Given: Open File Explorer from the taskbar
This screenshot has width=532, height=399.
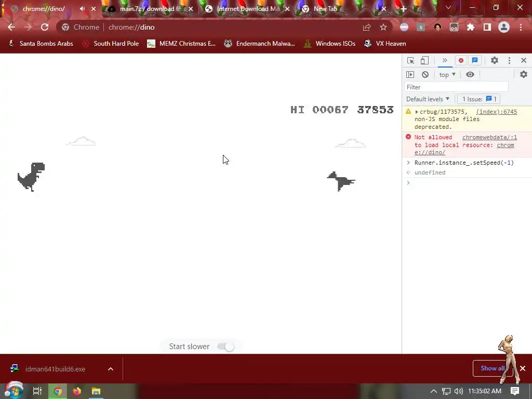Looking at the screenshot, I should pyautogui.click(x=96, y=391).
